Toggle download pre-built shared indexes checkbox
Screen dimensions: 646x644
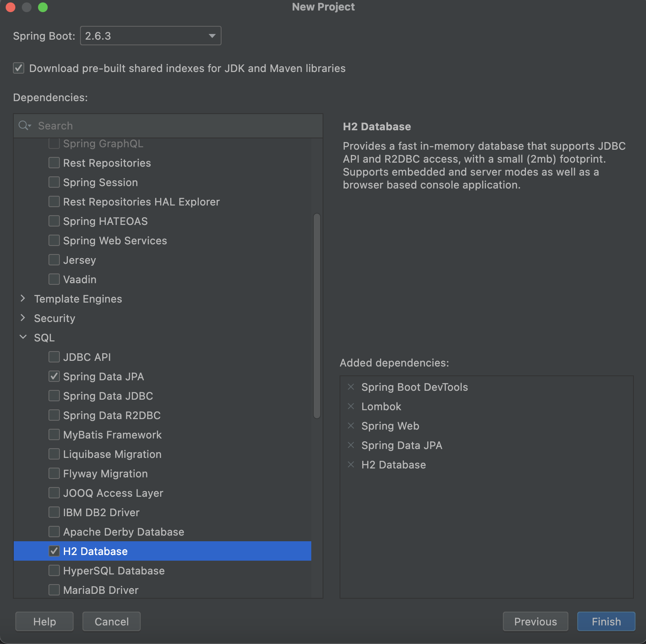pyautogui.click(x=19, y=68)
